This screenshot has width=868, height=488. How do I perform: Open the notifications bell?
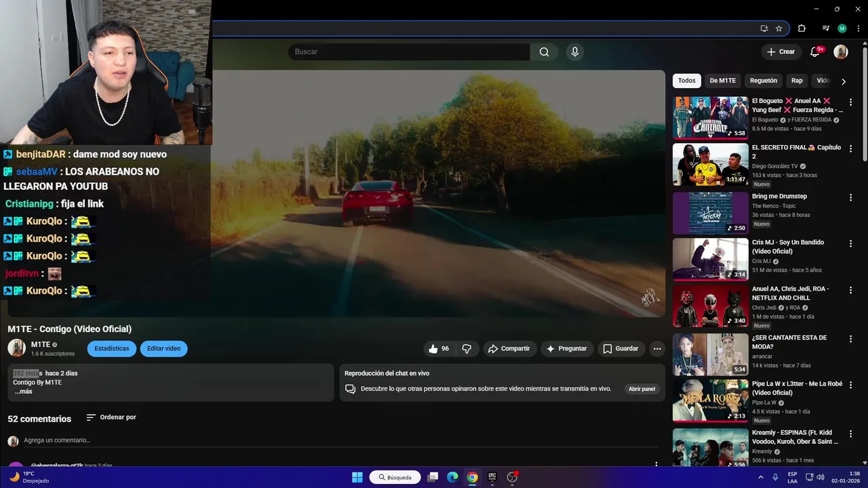[x=816, y=52]
